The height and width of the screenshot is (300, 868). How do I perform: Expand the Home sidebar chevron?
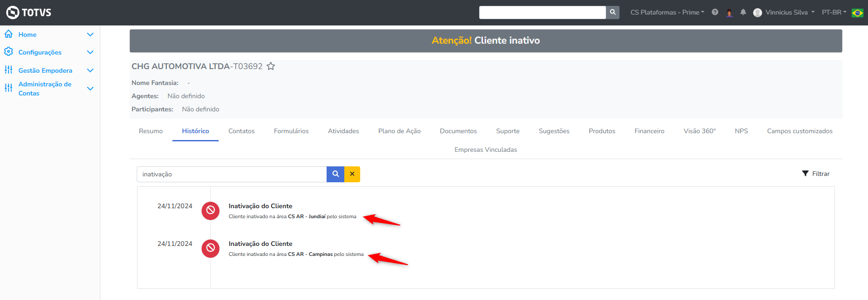(x=90, y=35)
